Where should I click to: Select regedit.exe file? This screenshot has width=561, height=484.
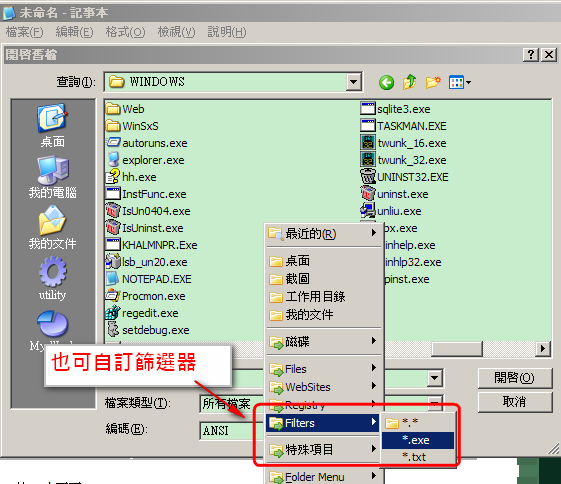coord(142,313)
